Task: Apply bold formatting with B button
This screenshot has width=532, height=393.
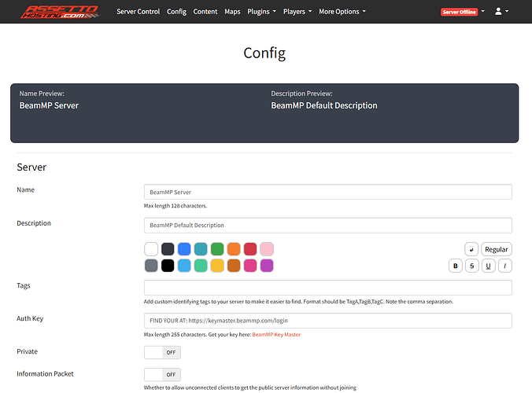Action: pos(456,266)
